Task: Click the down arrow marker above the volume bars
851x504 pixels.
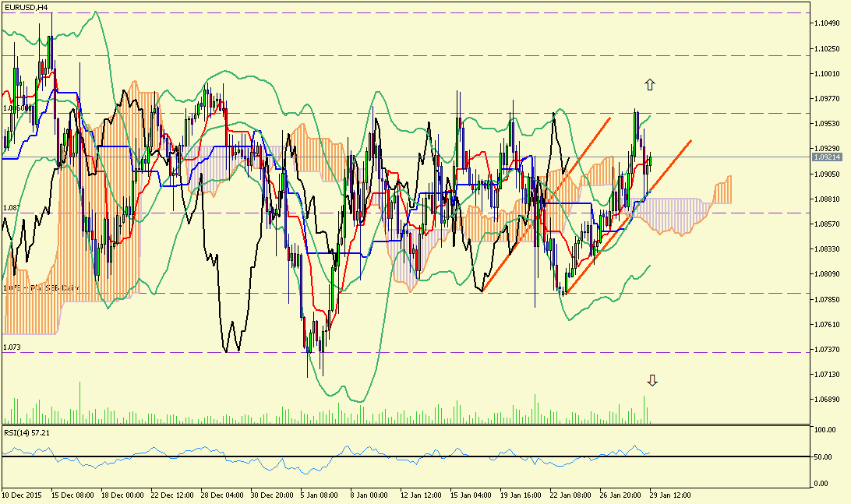Action: pyautogui.click(x=652, y=380)
